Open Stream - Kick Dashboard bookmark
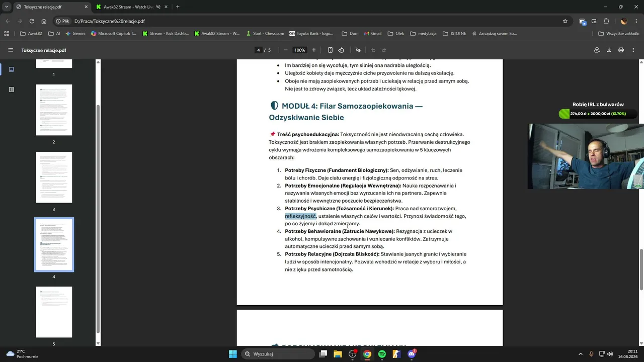Viewport: 644px width, 362px height. (166, 34)
